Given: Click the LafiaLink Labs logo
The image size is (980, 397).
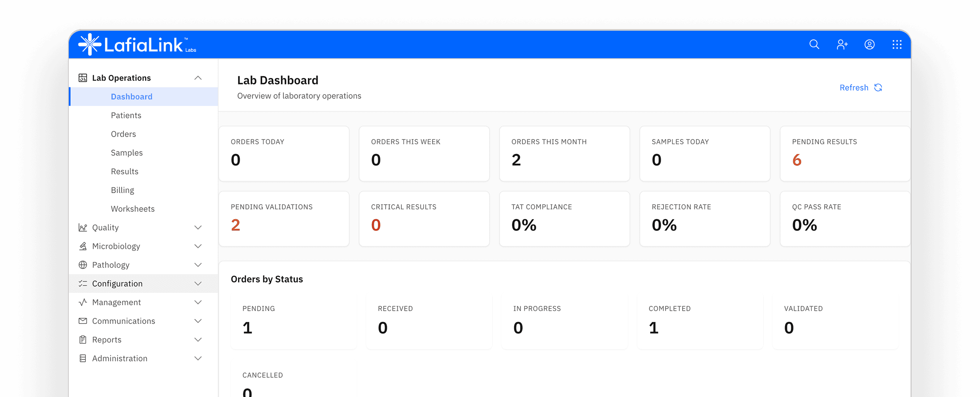Looking at the screenshot, I should [x=137, y=44].
